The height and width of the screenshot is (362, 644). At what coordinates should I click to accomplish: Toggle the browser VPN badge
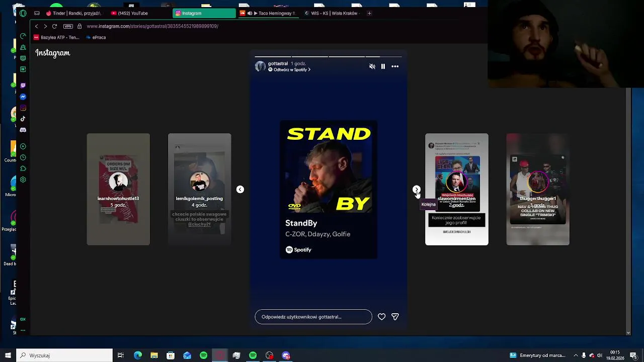pos(68,26)
